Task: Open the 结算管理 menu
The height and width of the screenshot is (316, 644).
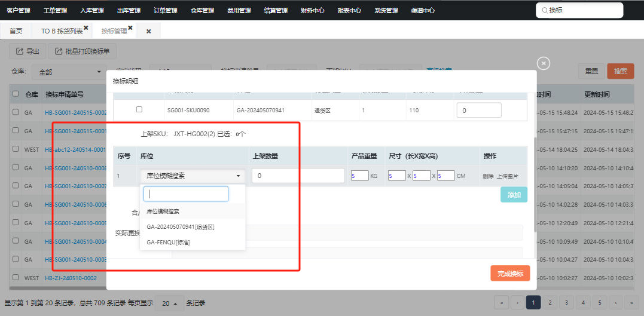Action: tap(276, 11)
